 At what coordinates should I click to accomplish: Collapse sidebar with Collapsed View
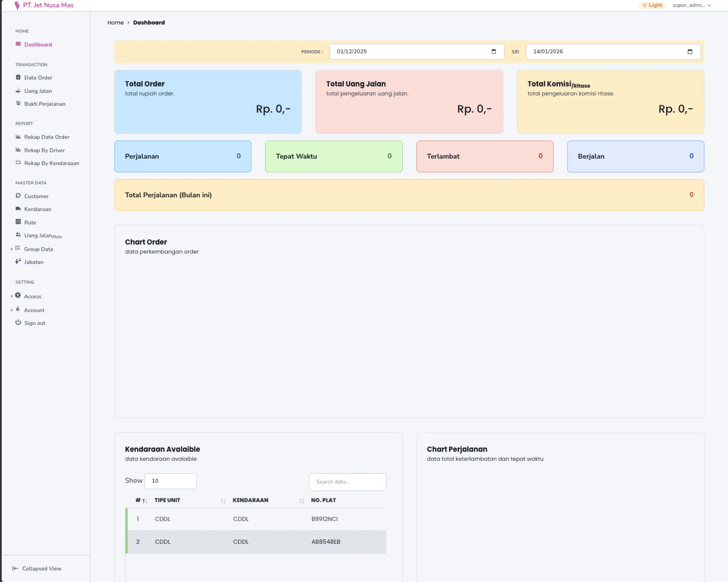(x=37, y=569)
